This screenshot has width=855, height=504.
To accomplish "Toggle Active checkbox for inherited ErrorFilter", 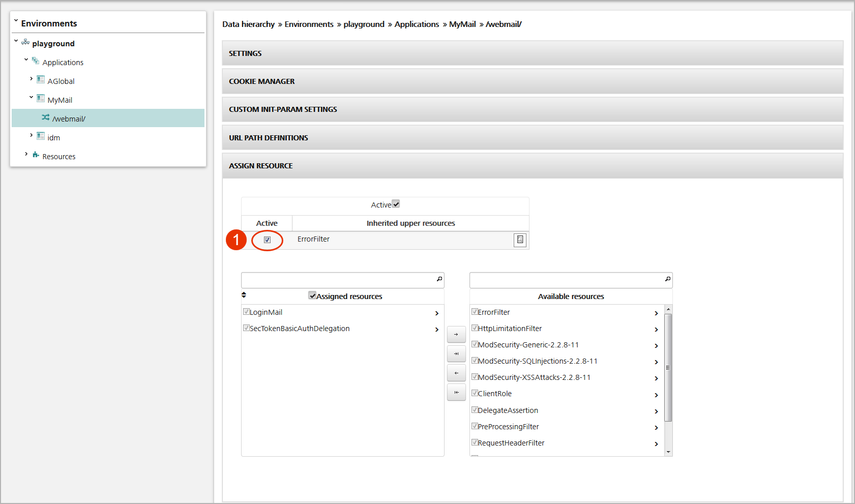I will [267, 240].
